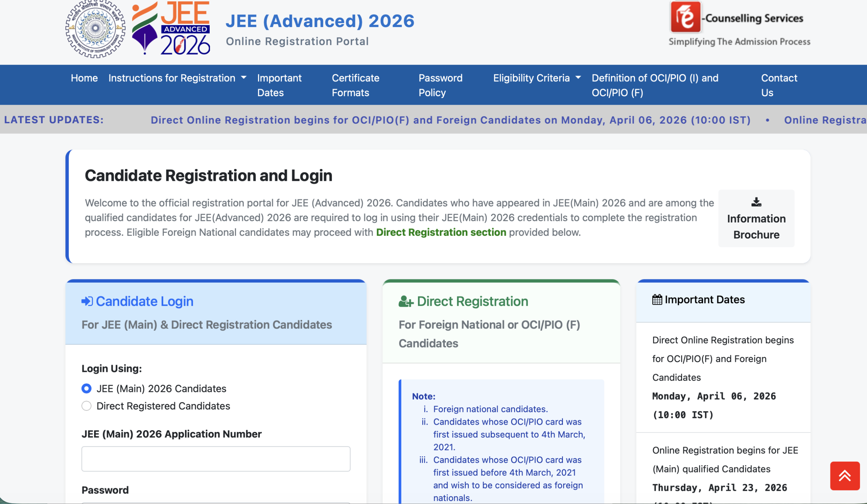Click the Direct Registration add-user icon
Screen dimensions: 867x504
406,301
